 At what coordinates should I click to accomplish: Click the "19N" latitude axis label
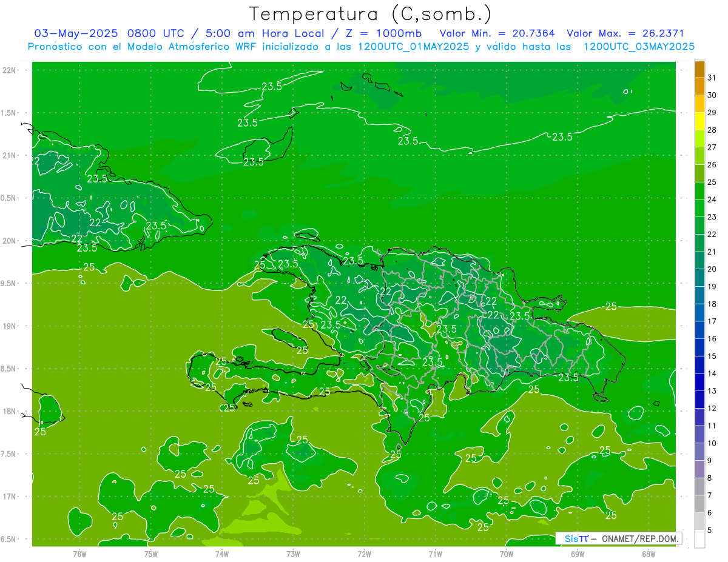(x=9, y=326)
